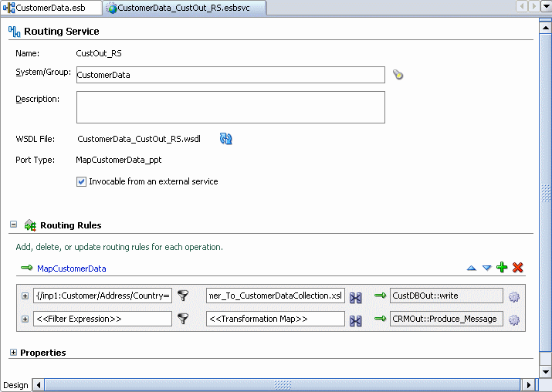Toggle Invocable from an external service checkbox

point(81,181)
